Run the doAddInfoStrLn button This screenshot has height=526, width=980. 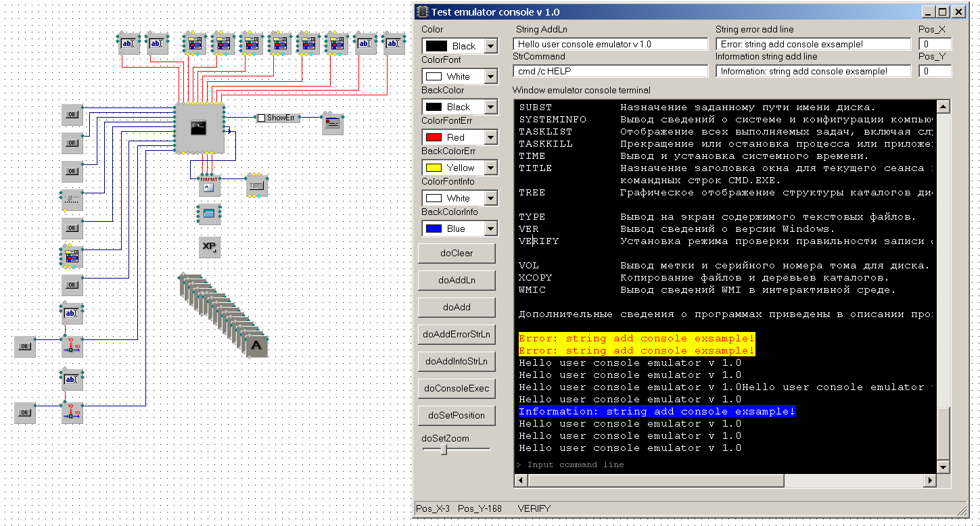tap(457, 361)
